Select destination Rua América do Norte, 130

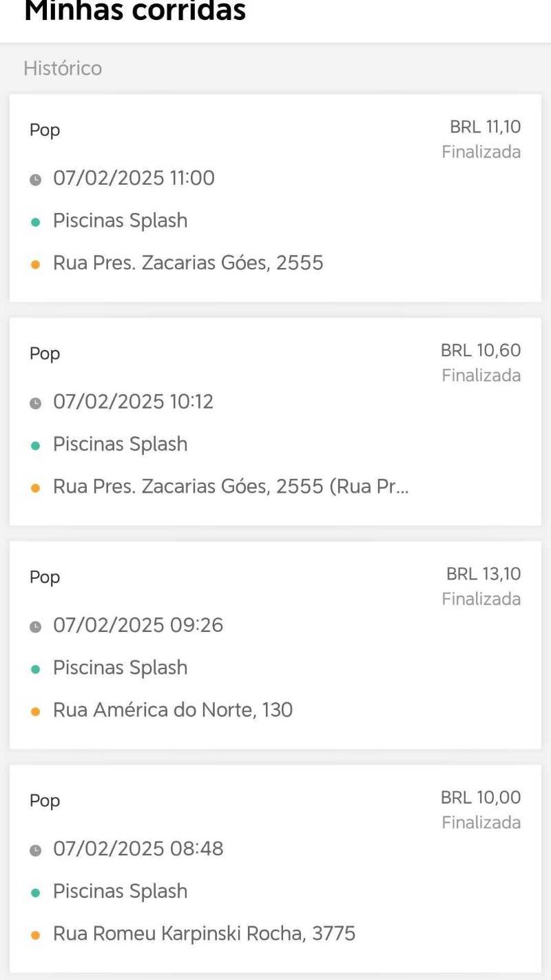coord(173,710)
